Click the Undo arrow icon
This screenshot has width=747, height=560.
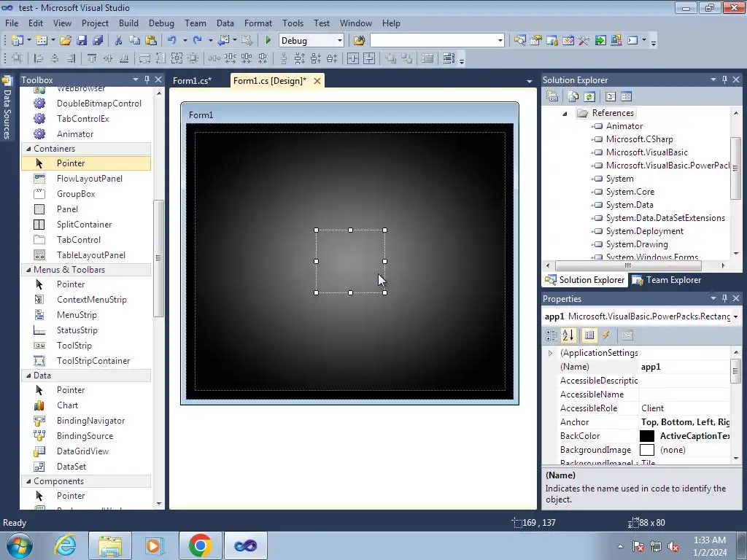coord(172,41)
